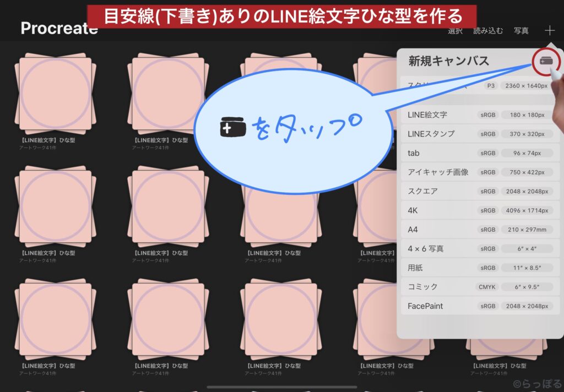This screenshot has width=564, height=392.
Task: Pick the コミック canvas preset
Action: point(480,287)
